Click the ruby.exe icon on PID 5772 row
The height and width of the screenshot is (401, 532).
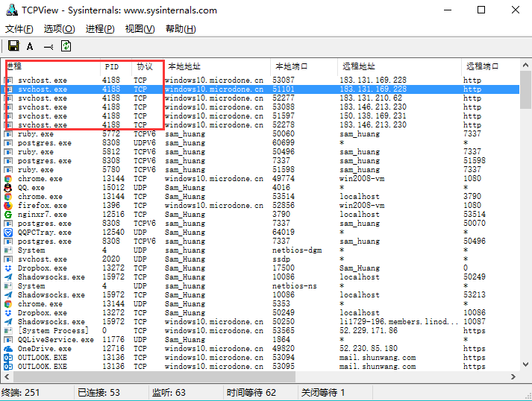click(x=7, y=134)
